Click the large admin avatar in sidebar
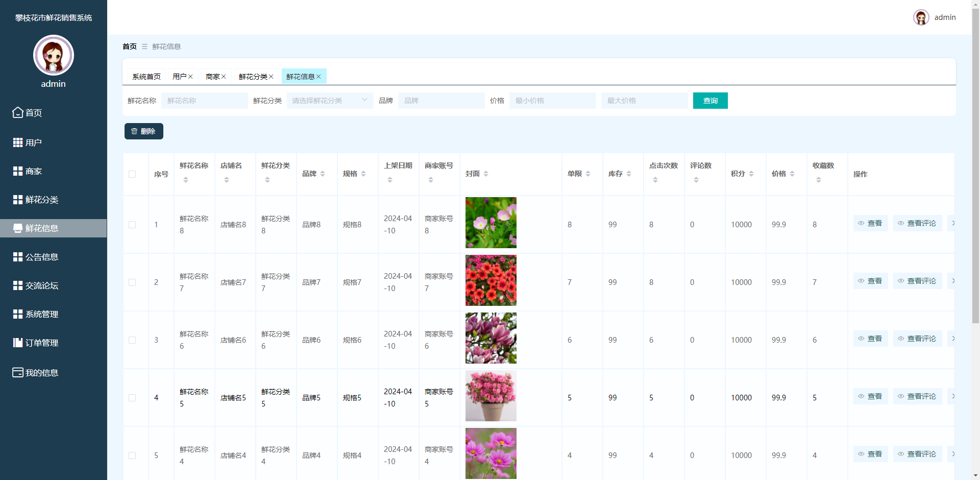Image resolution: width=980 pixels, height=480 pixels. pyautogui.click(x=54, y=55)
